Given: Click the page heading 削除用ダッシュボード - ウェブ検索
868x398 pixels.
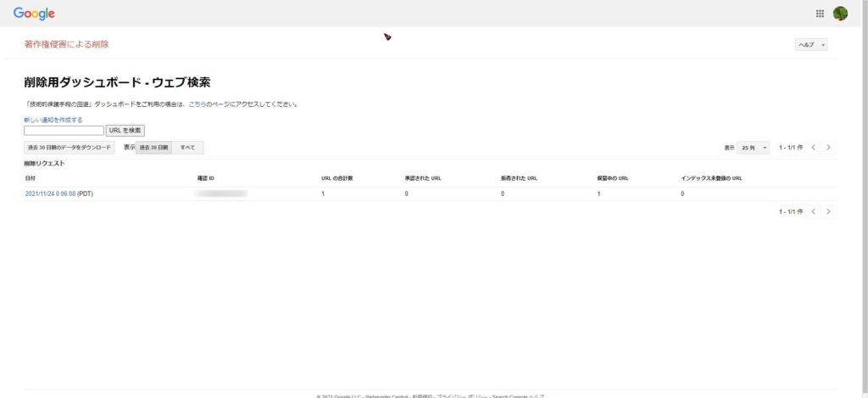Looking at the screenshot, I should coord(117,82).
